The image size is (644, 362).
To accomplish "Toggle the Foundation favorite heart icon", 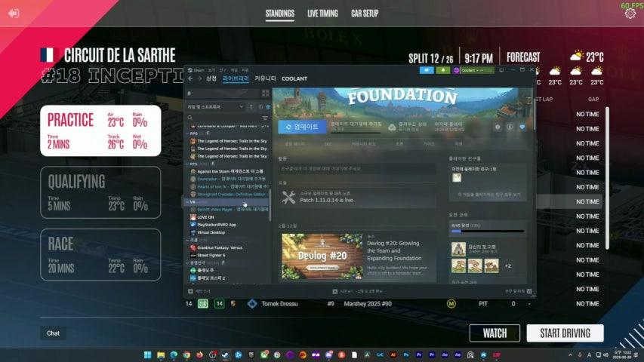I will pyautogui.click(x=522, y=127).
